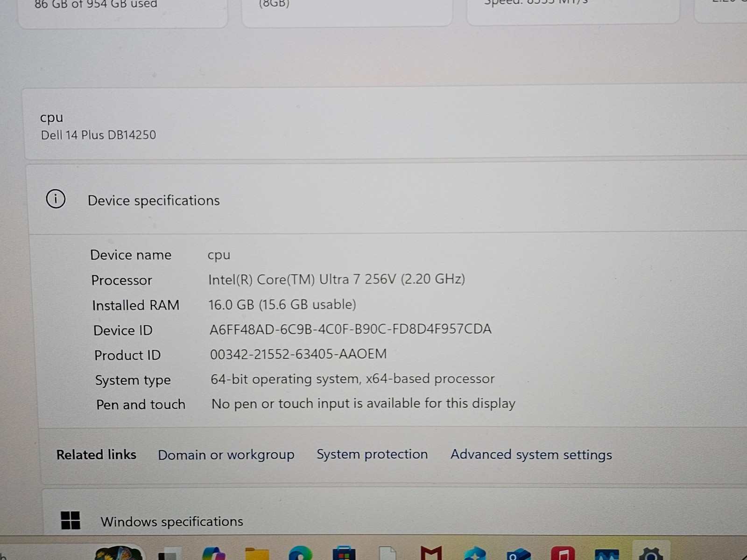This screenshot has width=747, height=560.
Task: Open the Domain or workgroup link
Action: 226,455
